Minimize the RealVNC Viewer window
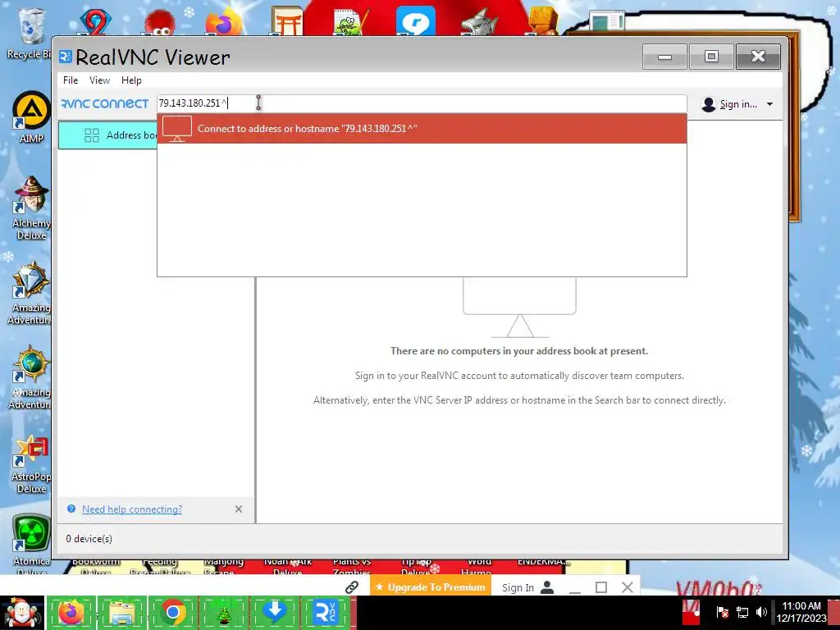This screenshot has width=840, height=630. click(x=664, y=57)
